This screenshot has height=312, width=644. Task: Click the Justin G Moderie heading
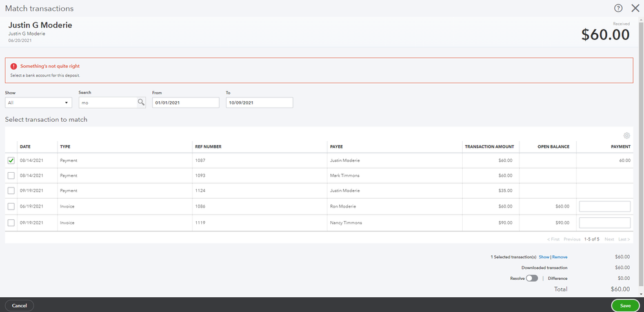pos(40,25)
